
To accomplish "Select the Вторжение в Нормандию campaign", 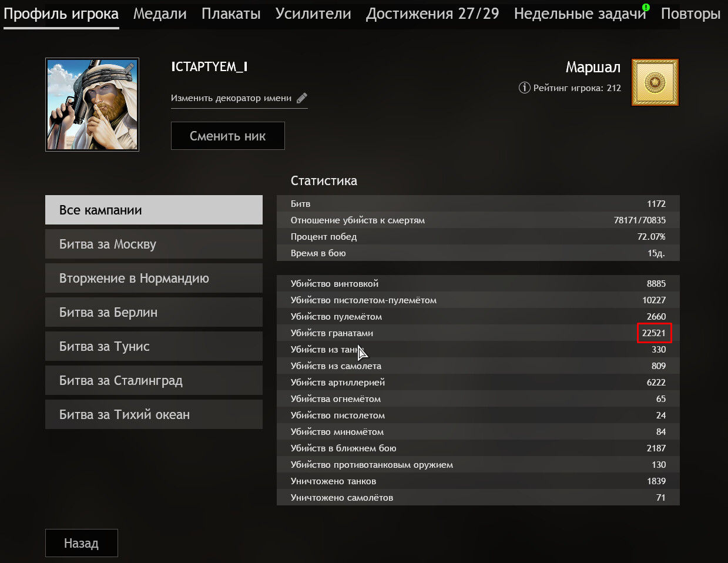I will 154,278.
